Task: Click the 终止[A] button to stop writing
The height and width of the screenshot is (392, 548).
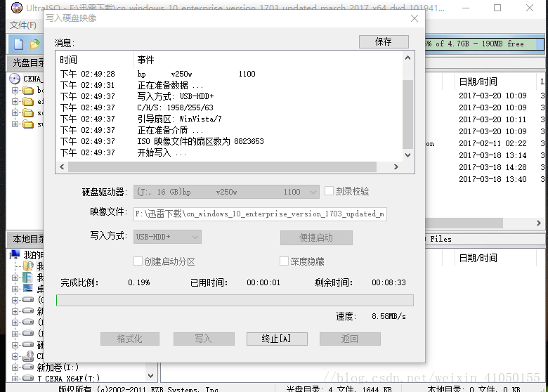Action: 277,339
